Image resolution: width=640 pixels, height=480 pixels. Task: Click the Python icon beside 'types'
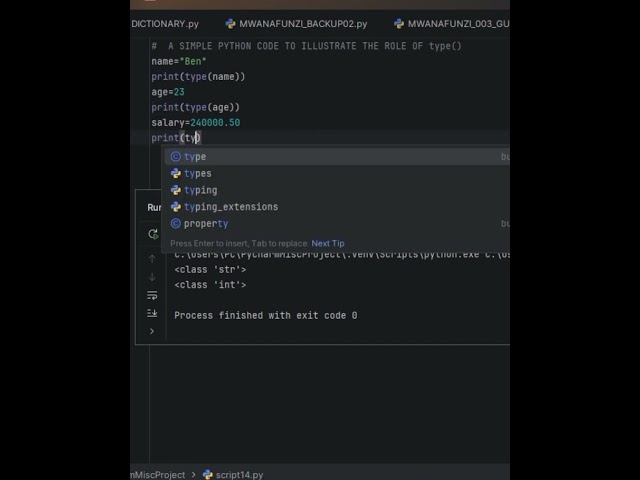pos(176,173)
